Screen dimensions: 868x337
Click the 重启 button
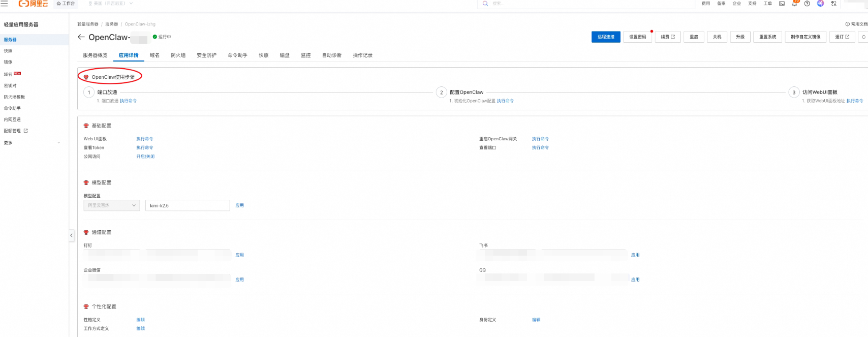[694, 37]
